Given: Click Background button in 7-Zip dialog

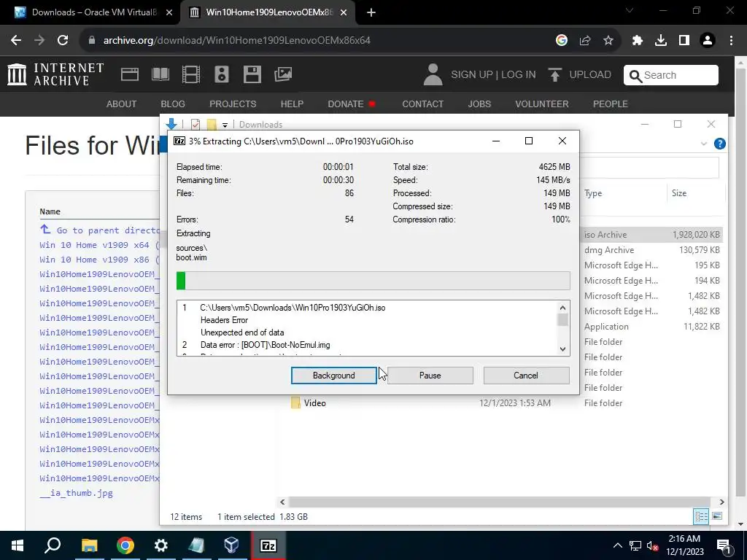Looking at the screenshot, I should click(x=333, y=376).
